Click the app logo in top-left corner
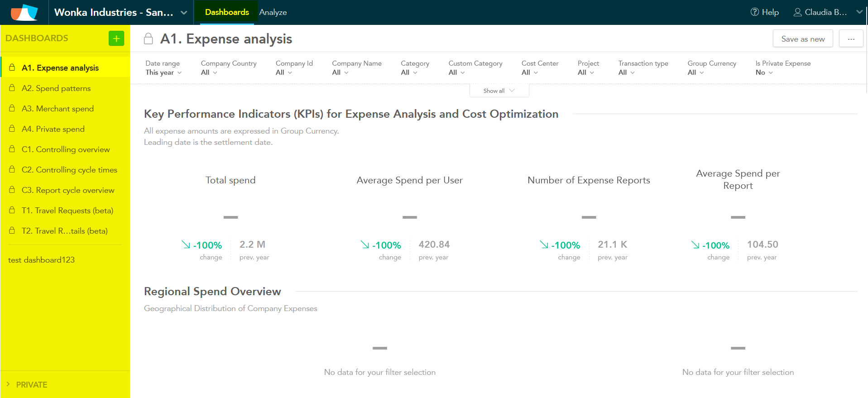Viewport: 868px width, 398px height. tap(24, 12)
